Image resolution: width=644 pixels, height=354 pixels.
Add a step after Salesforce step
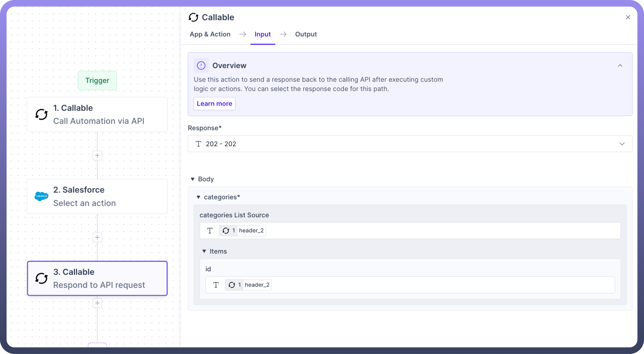97,237
